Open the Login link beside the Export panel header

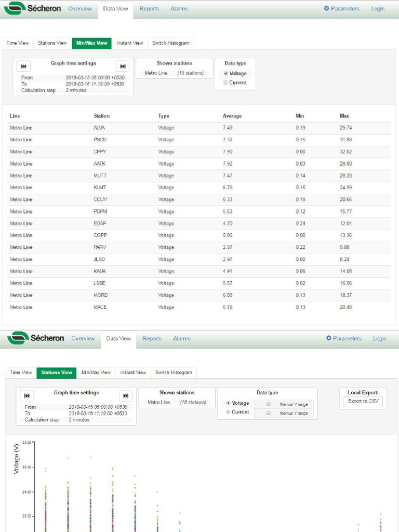[x=379, y=338]
